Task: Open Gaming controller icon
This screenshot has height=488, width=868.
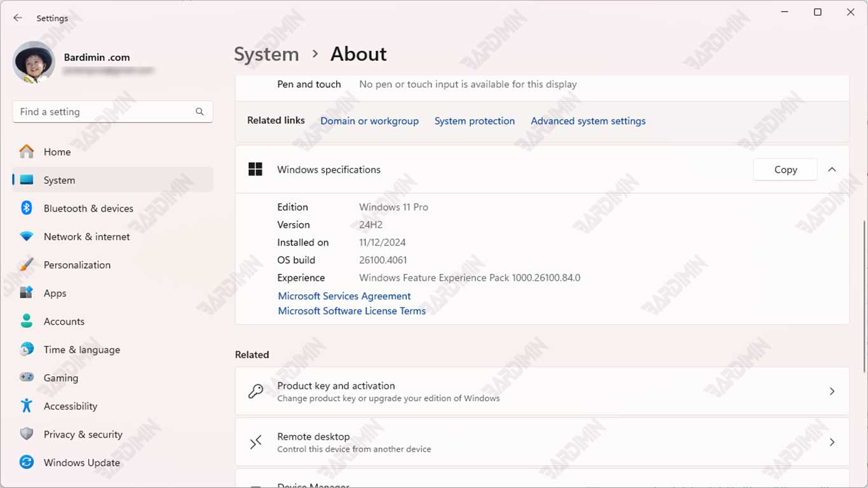Action: tap(26, 377)
